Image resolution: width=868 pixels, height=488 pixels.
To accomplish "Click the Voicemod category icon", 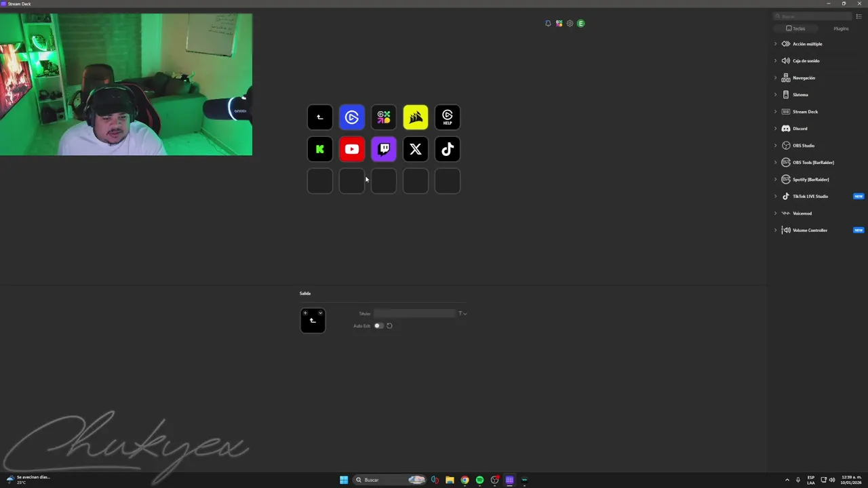I will [786, 213].
